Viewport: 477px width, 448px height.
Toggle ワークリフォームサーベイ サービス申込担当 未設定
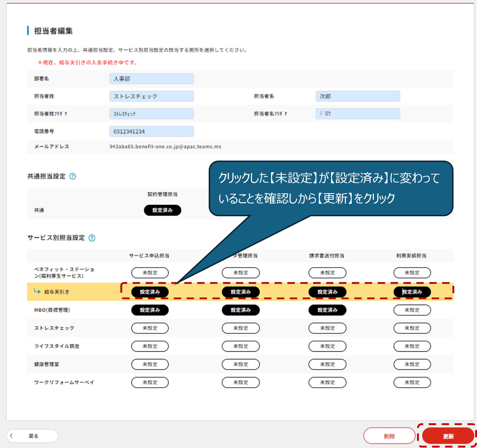point(150,382)
